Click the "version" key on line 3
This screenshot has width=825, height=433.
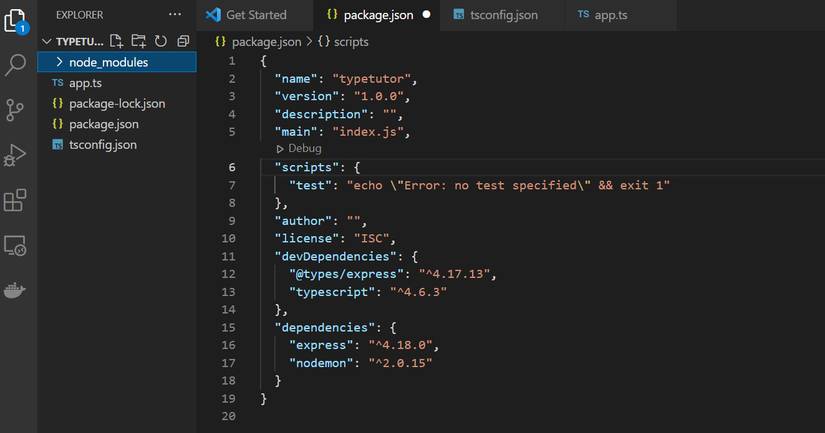(307, 97)
